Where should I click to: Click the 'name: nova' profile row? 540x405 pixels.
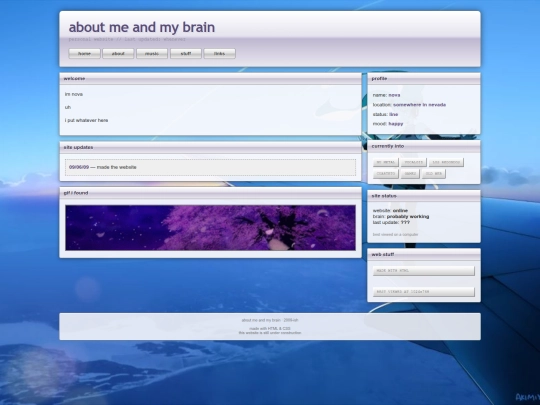point(386,95)
